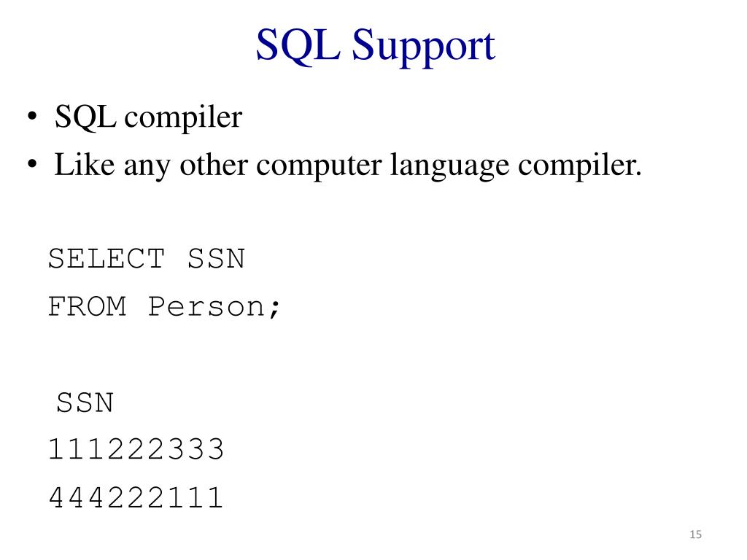Click the bullet dot before Like any other
Screen dimensions: 747x560
pos(32,164)
